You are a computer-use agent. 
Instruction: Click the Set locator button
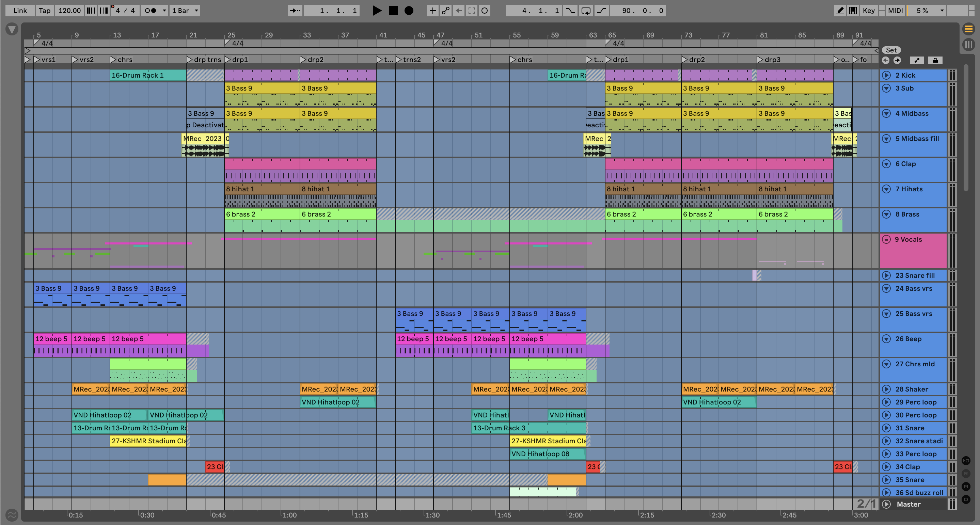tap(891, 50)
